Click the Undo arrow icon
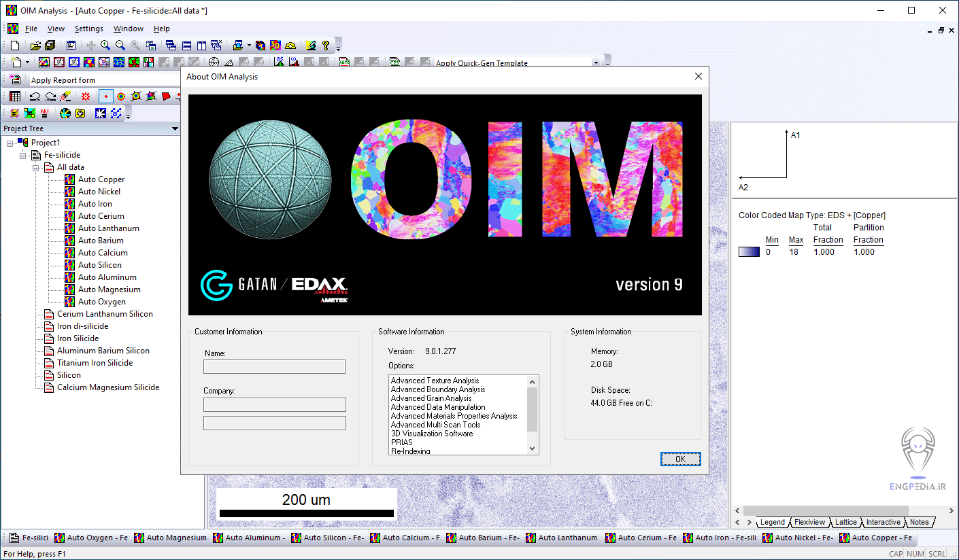Image resolution: width=959 pixels, height=560 pixels. (x=35, y=96)
